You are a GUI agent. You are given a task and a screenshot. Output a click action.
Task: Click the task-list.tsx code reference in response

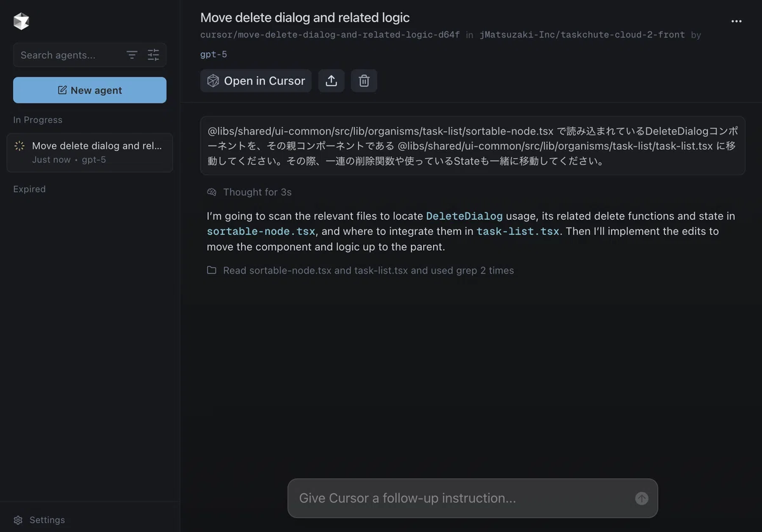[518, 232]
